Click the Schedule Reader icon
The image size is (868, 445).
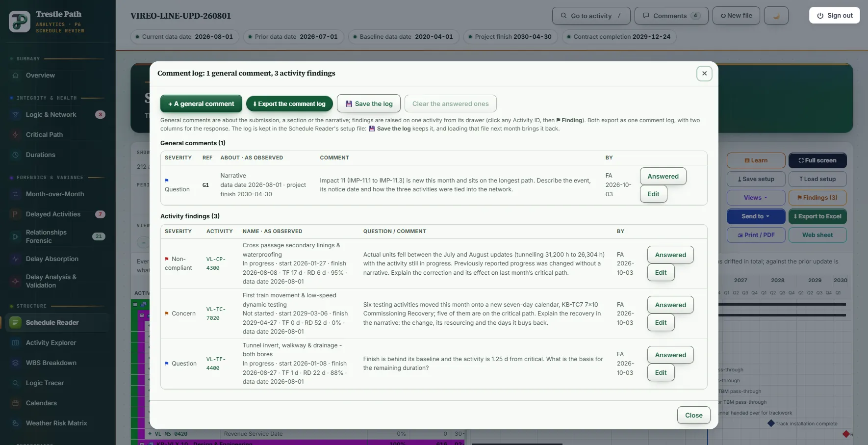(x=15, y=323)
